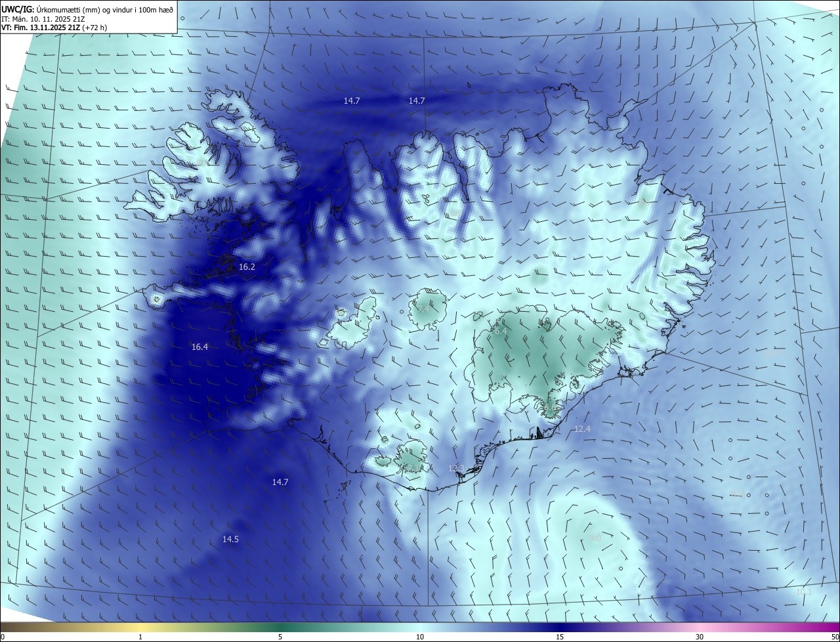Click the 'IT: Mán. 10. 11. 2025 21Z' line
Screen dimensions: 840x642
[42, 18]
